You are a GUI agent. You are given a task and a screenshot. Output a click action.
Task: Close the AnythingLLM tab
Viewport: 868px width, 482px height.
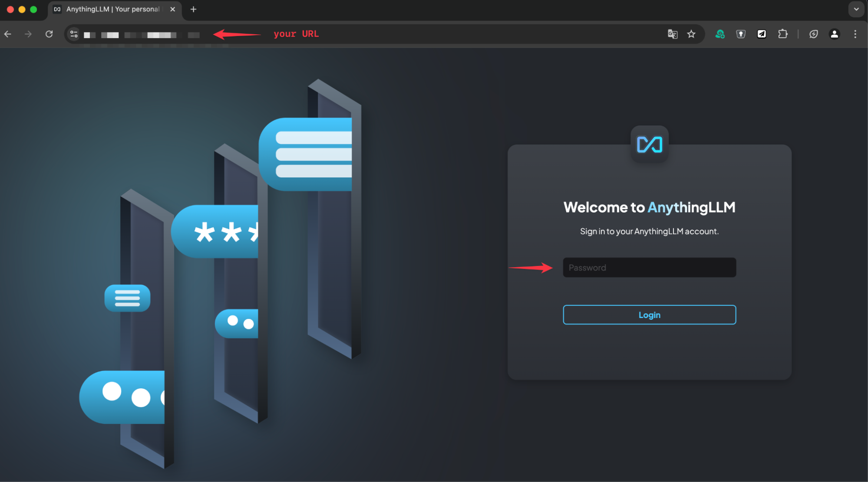pos(173,9)
